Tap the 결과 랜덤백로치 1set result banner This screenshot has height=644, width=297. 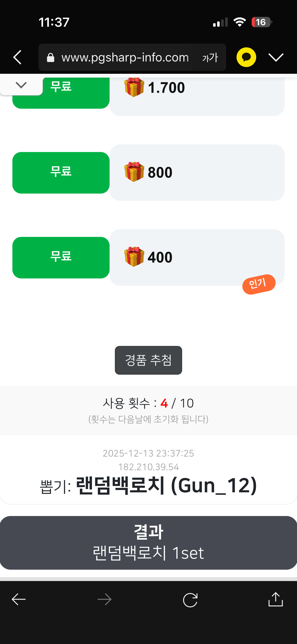click(148, 542)
